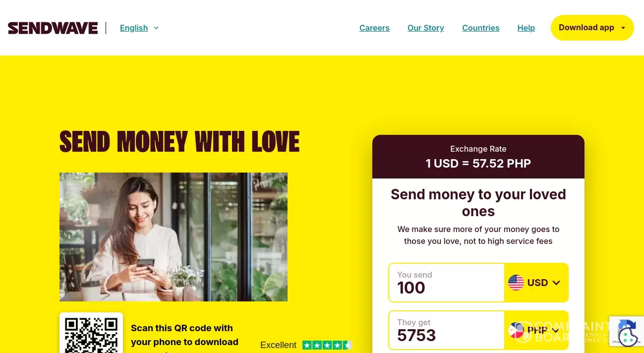Click the They get amount field

click(447, 330)
